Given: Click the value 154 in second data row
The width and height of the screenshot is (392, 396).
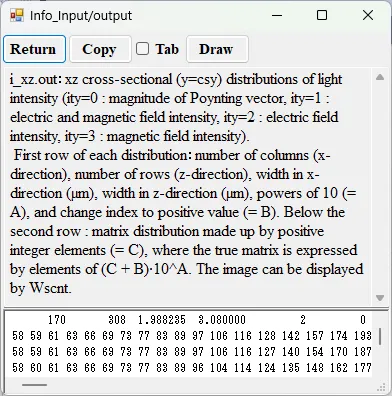Looking at the screenshot, I should [x=315, y=352].
